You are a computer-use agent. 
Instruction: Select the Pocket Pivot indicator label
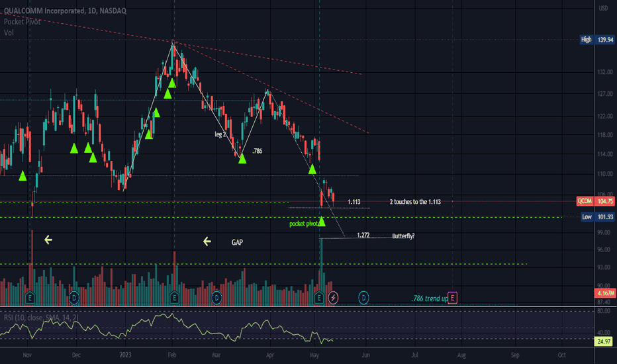(x=22, y=22)
